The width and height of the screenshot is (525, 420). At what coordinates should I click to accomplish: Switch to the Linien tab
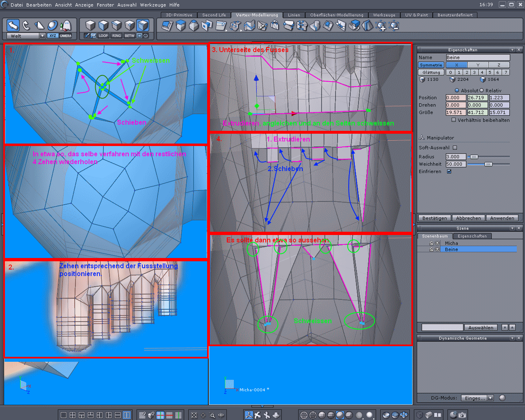click(x=294, y=15)
